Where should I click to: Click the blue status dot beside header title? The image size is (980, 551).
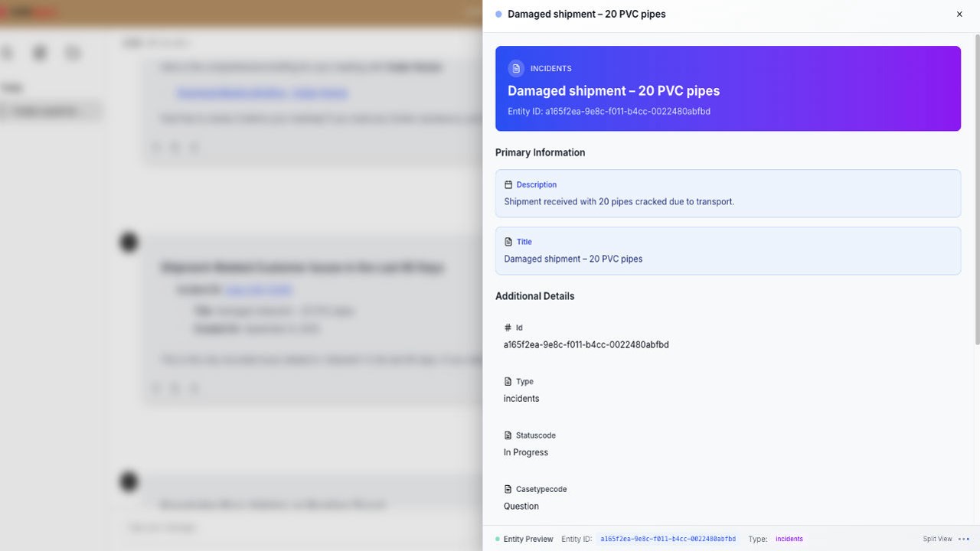tap(498, 14)
